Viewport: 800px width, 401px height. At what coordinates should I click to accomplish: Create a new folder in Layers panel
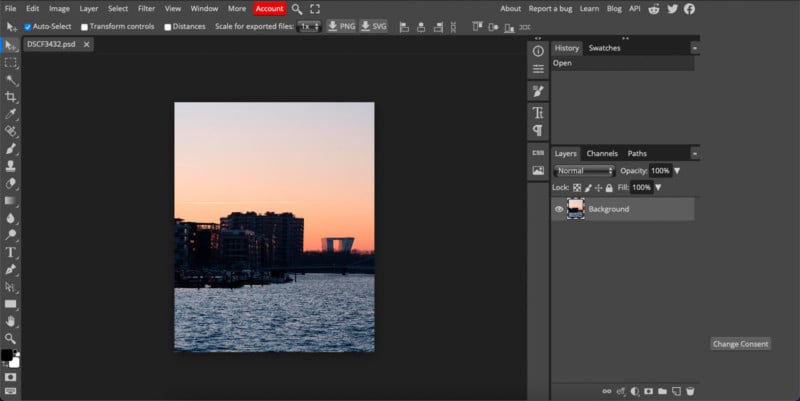(662, 390)
